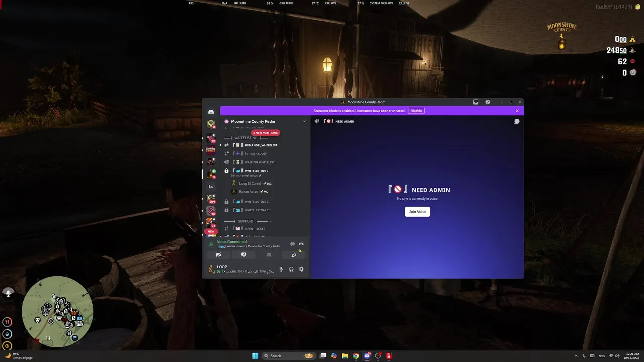Open the server icon with badge 21
644x362 pixels.
coord(211,222)
